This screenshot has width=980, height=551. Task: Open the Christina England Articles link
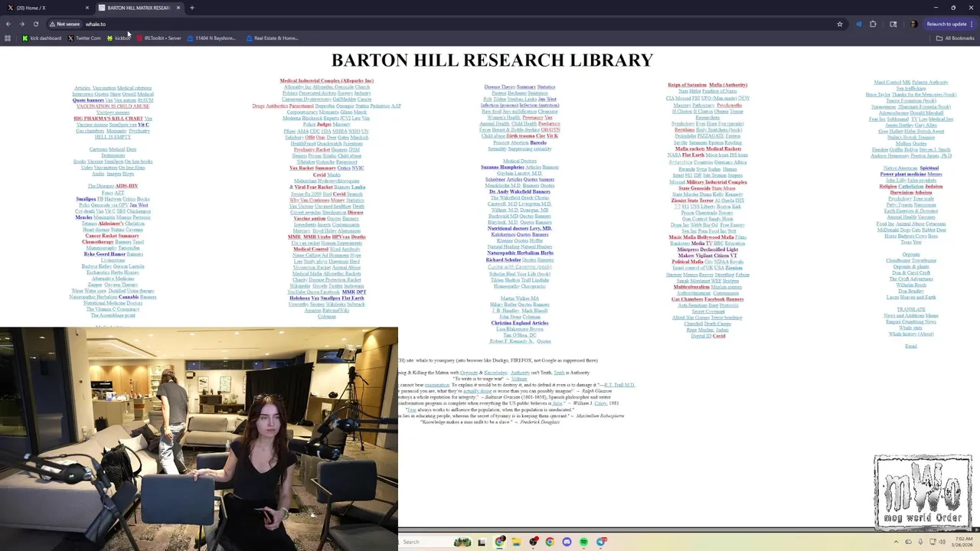pyautogui.click(x=520, y=323)
